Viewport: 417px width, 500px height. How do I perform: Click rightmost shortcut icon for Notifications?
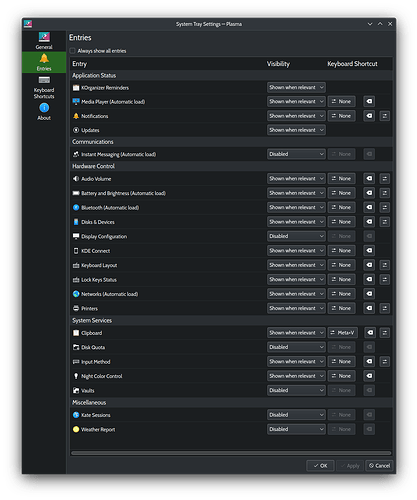click(385, 116)
